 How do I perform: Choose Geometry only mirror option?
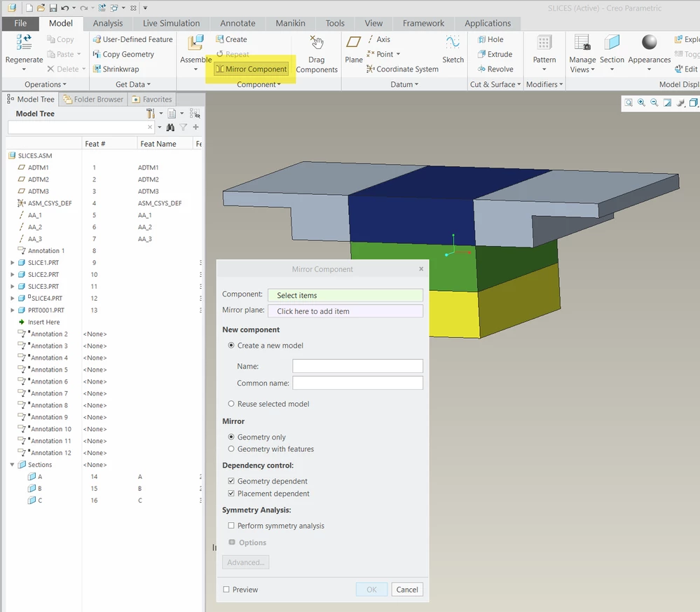(x=231, y=437)
